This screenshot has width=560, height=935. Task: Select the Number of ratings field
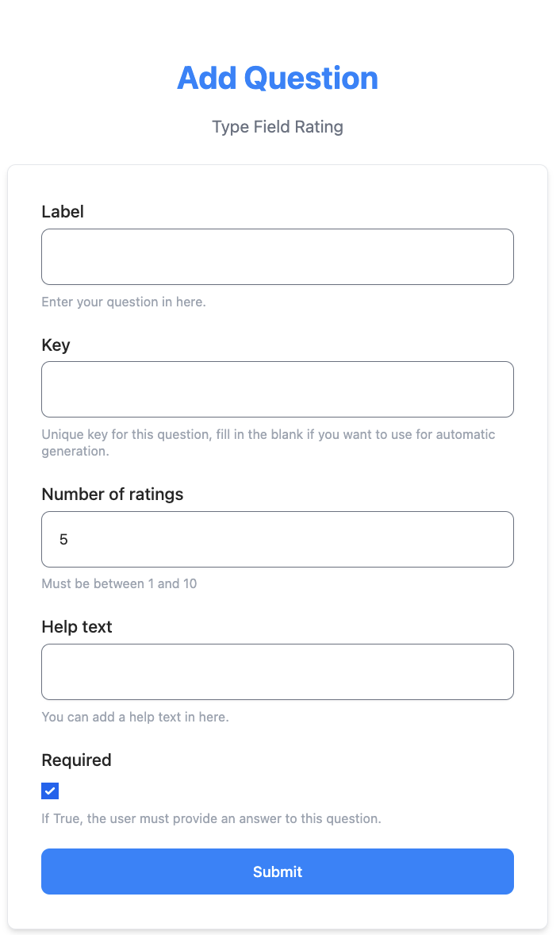click(x=278, y=539)
